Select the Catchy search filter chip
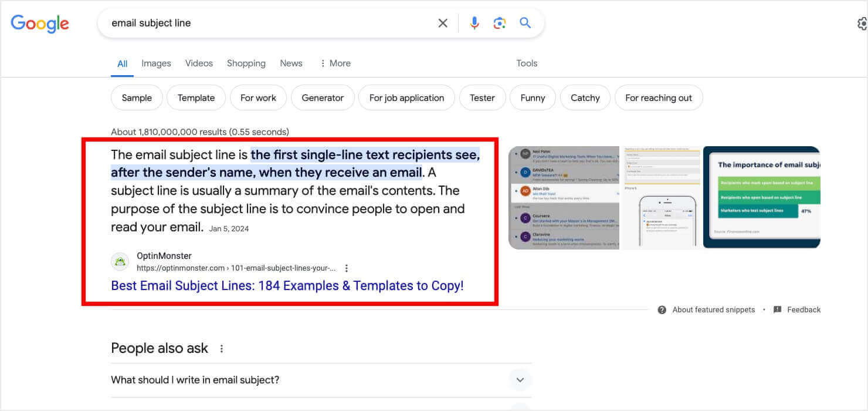Viewport: 868px width, 411px height. click(x=585, y=97)
